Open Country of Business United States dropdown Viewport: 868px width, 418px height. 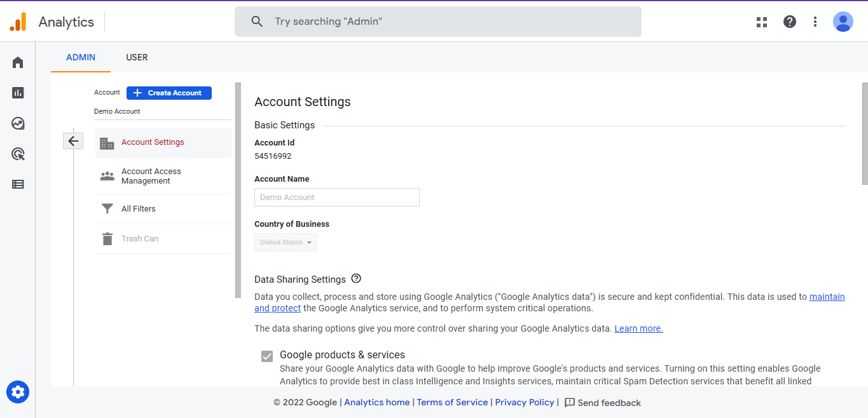[x=286, y=242]
